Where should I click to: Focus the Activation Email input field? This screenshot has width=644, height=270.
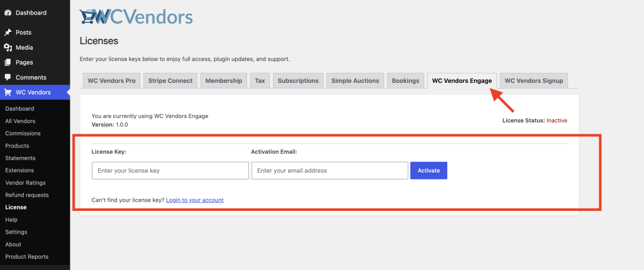point(330,171)
